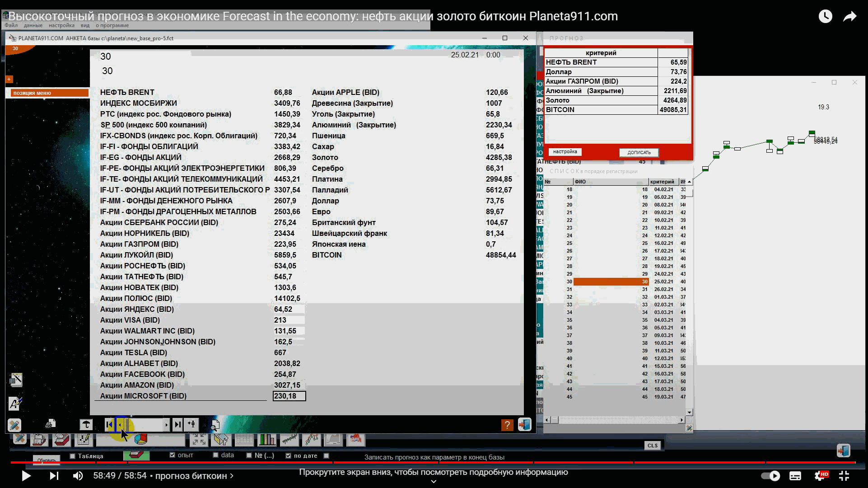Jump to last record arrow button

click(178, 424)
